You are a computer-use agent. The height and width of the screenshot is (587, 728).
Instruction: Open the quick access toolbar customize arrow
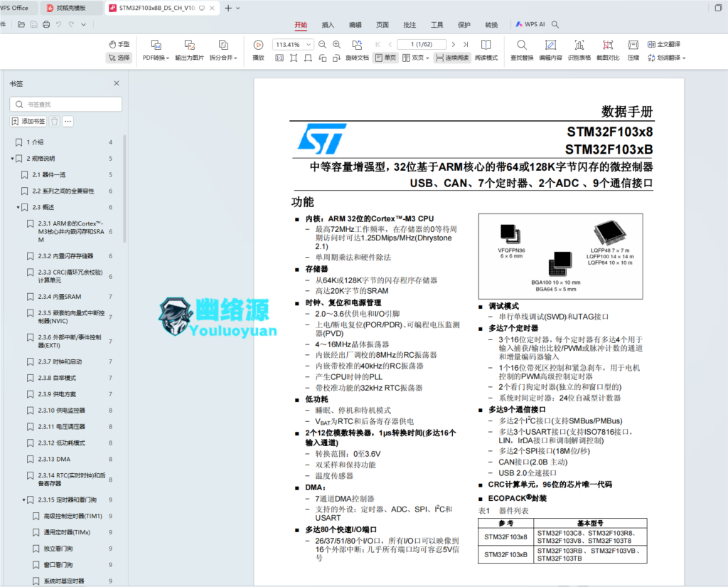84,25
